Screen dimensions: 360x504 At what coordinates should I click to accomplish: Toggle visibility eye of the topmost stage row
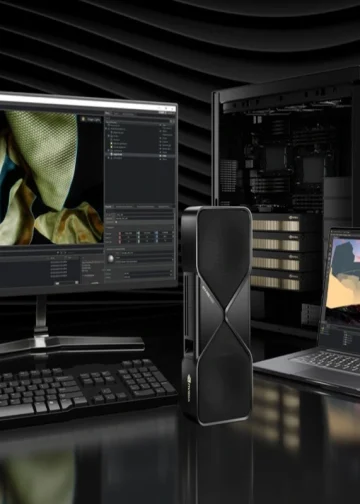(x=160, y=125)
